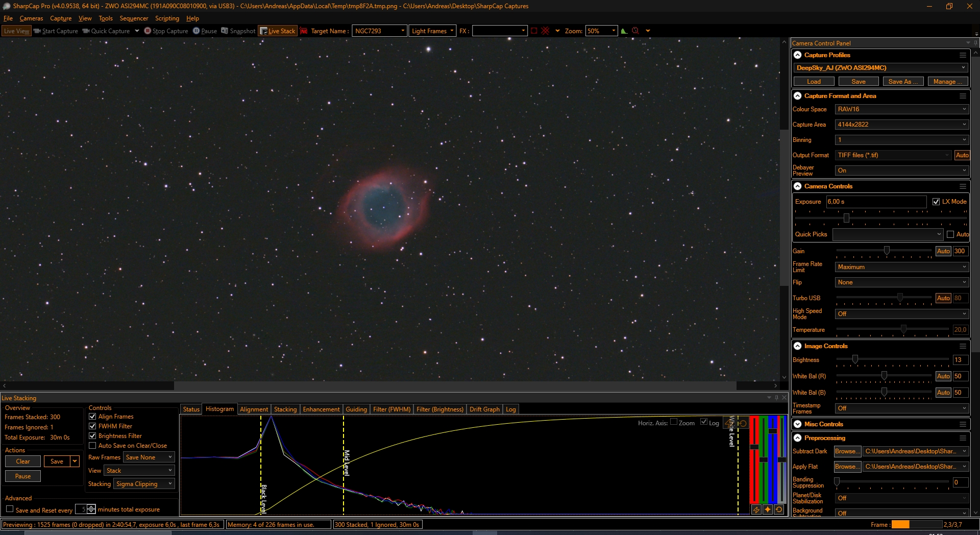Click the Gain slider handle

click(x=887, y=251)
